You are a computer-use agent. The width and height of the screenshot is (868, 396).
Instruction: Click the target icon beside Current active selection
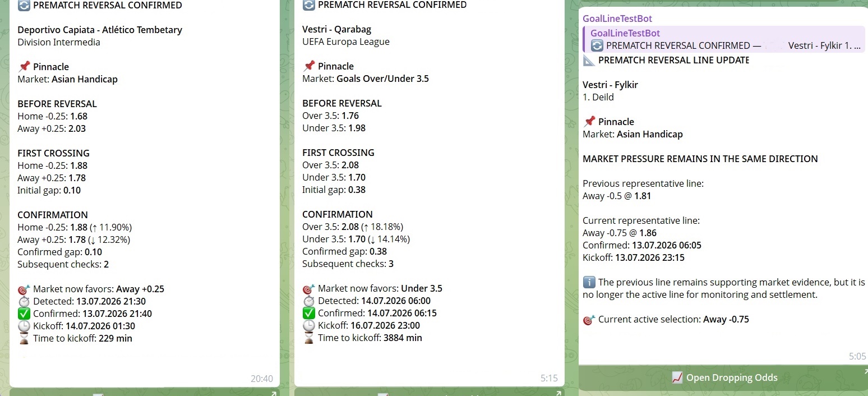[589, 319]
